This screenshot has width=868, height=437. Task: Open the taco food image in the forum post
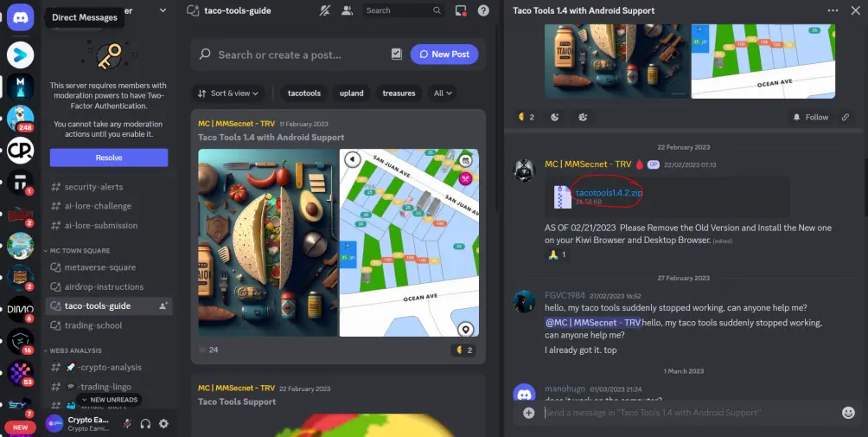tap(268, 242)
